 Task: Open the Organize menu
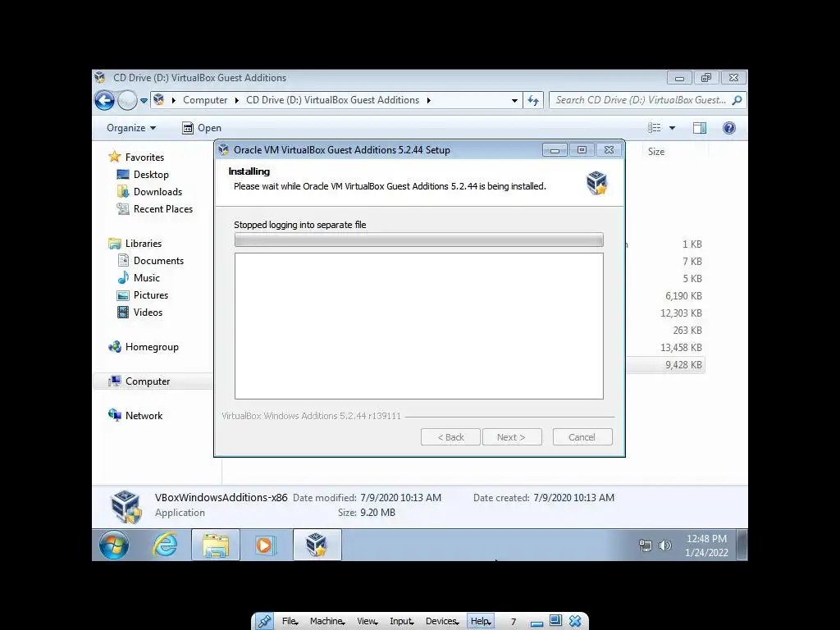pos(130,128)
